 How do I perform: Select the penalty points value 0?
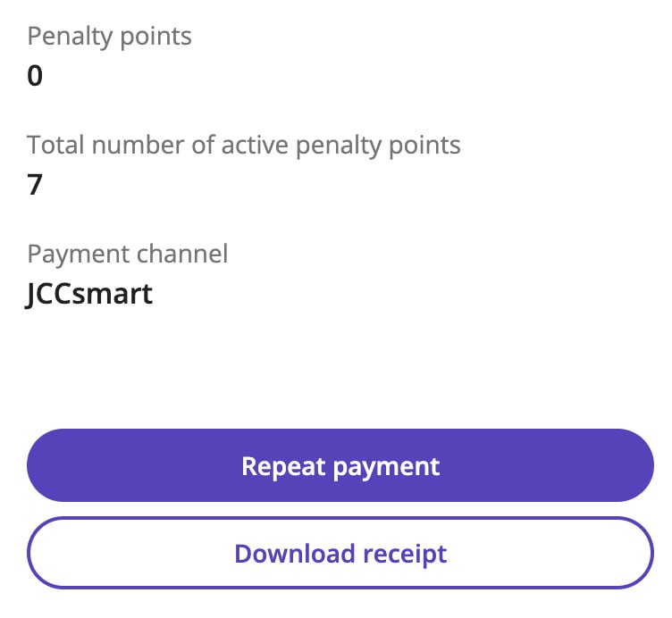point(35,76)
